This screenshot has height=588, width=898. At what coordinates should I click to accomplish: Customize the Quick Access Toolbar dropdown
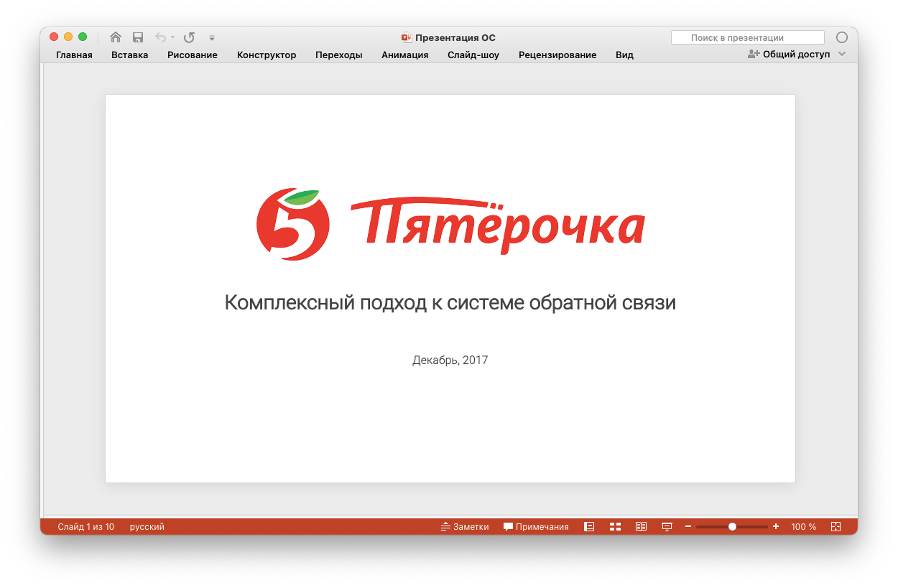click(x=212, y=38)
